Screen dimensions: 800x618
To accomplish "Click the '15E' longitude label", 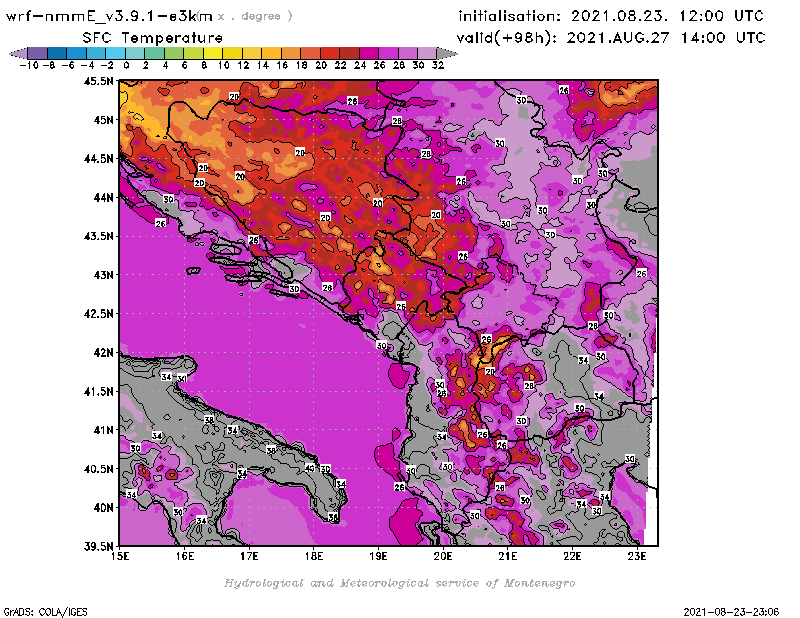I will pos(120,557).
